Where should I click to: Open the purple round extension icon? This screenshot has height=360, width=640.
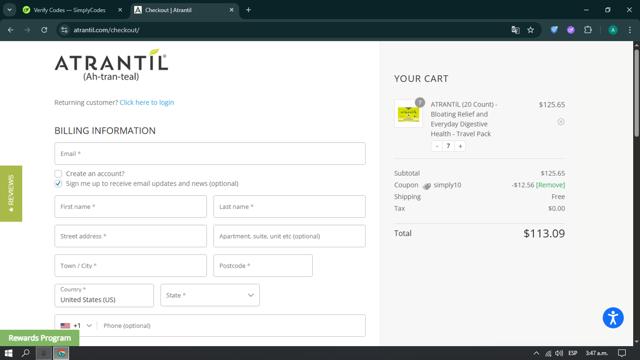point(571,30)
